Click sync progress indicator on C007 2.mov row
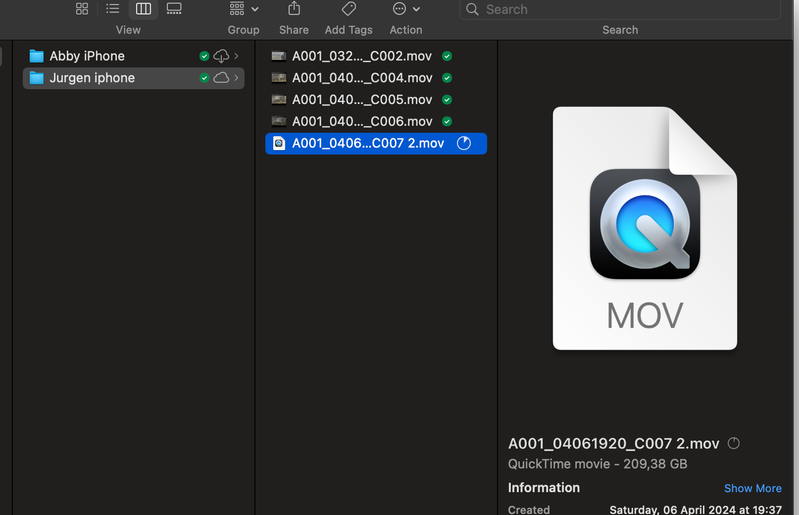 pos(464,143)
